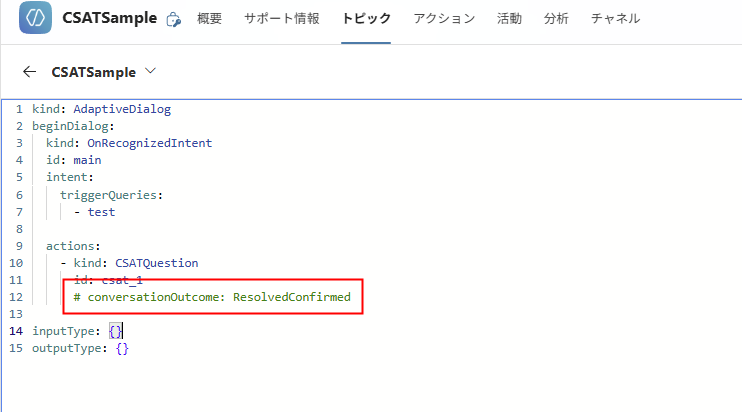Click 'CSATQuestion' in the code
This screenshot has height=412, width=742.
click(157, 263)
